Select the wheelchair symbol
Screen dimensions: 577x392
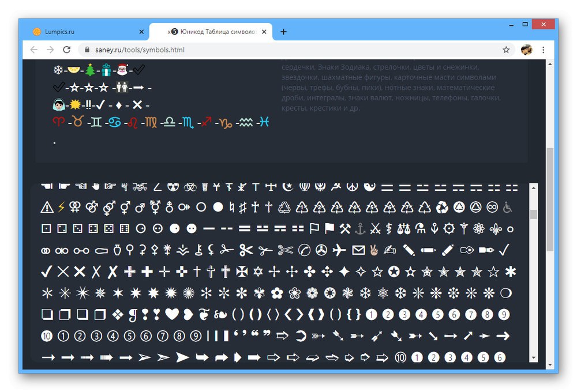[507, 208]
